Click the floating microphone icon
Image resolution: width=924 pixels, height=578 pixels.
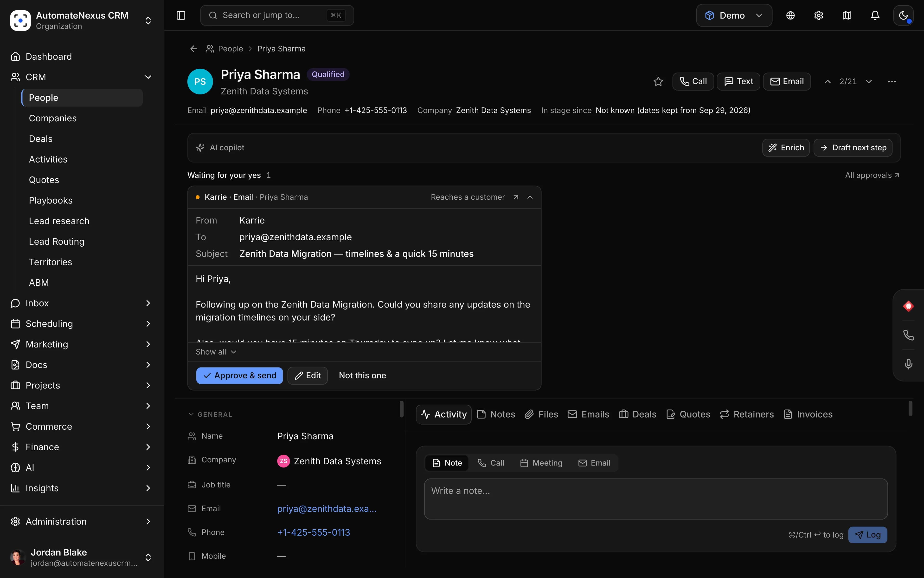[x=908, y=364]
